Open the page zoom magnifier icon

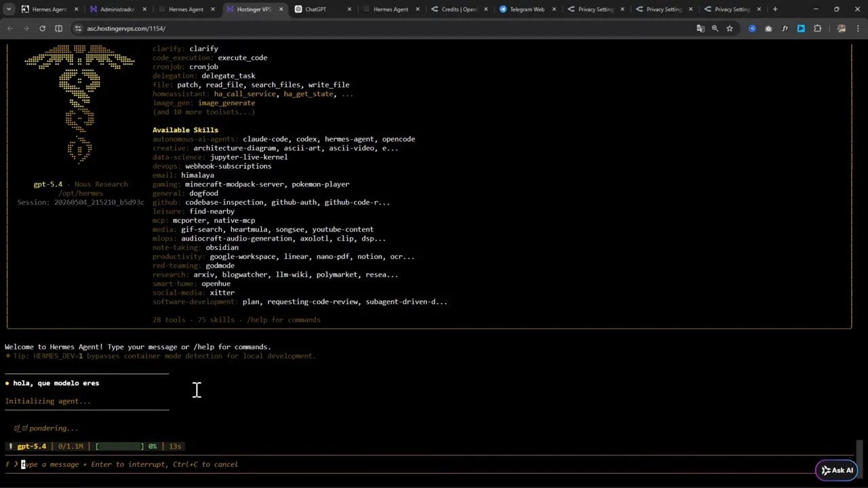[x=715, y=28]
